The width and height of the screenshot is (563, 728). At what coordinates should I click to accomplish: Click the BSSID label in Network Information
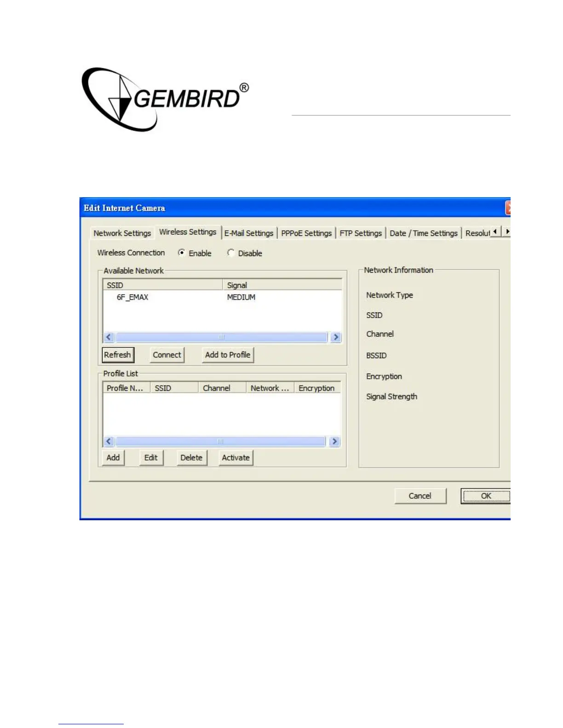coord(376,355)
